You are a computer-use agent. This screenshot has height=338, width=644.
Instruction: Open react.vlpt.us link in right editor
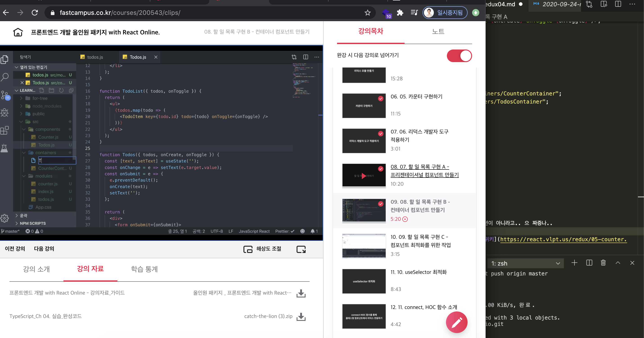(x=563, y=239)
